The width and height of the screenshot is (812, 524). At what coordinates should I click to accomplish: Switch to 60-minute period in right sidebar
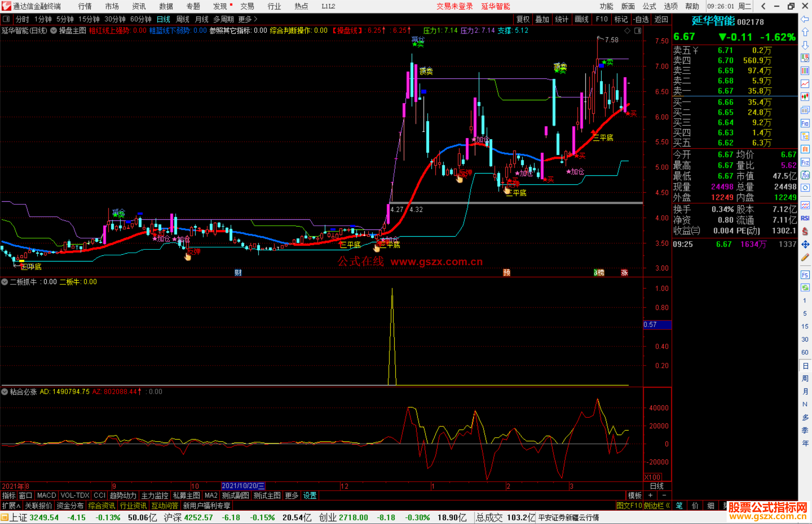tap(804, 352)
